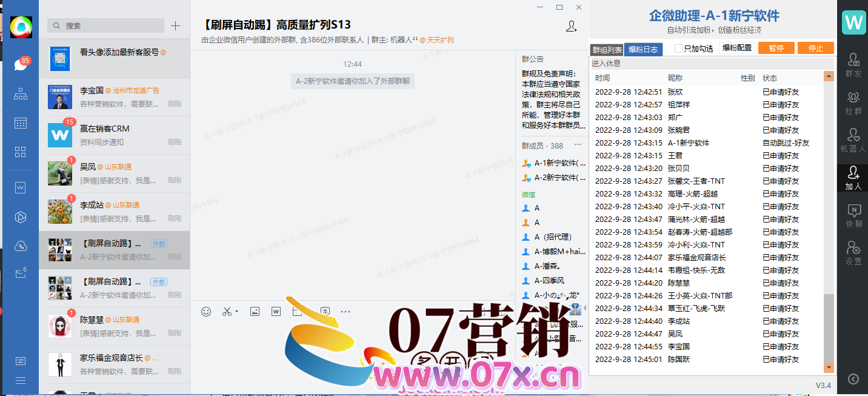The image size is (868, 396).
Task: Select log row for 王小英-火焱-TNT部
Action: click(707, 296)
